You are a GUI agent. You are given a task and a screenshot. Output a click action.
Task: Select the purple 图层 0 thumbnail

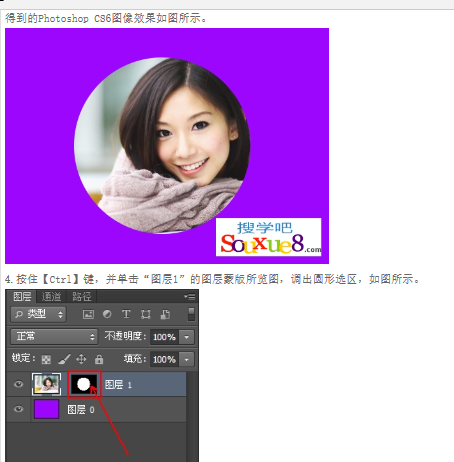(46, 409)
